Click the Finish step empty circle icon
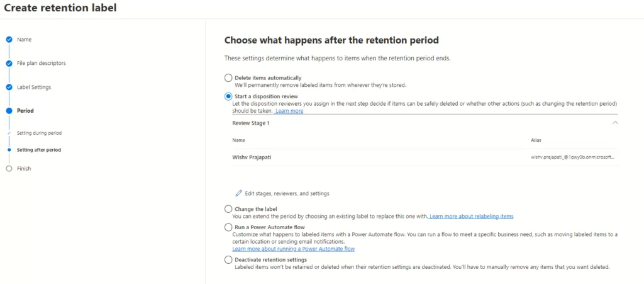Viewport: 644px width, 284px height. (9, 169)
